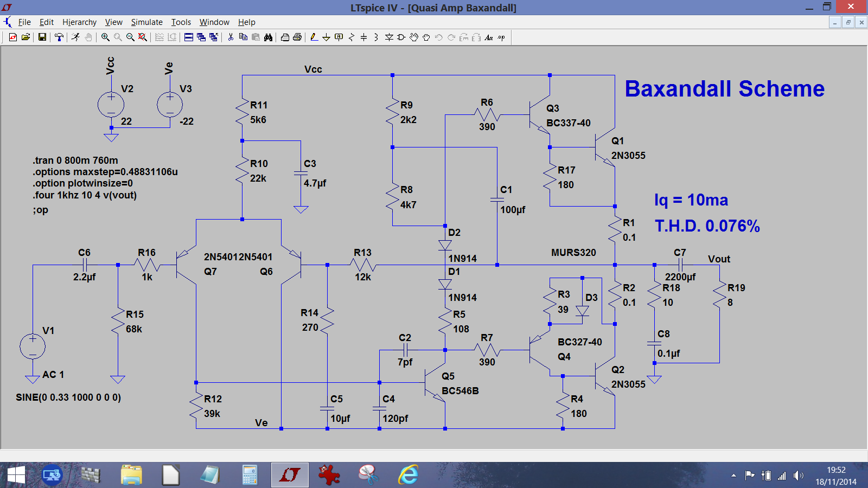Viewport: 868px width, 488px height.
Task: Open the component gate-symbol tool
Action: point(401,37)
